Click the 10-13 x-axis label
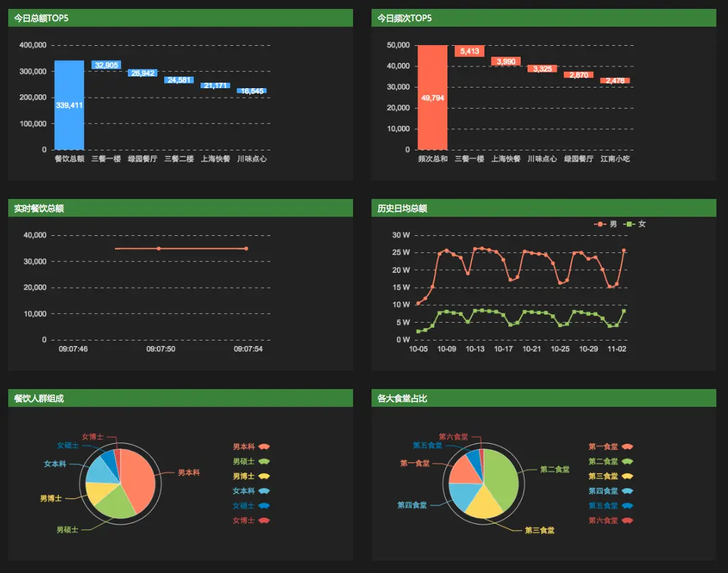This screenshot has height=573, width=728. click(475, 349)
